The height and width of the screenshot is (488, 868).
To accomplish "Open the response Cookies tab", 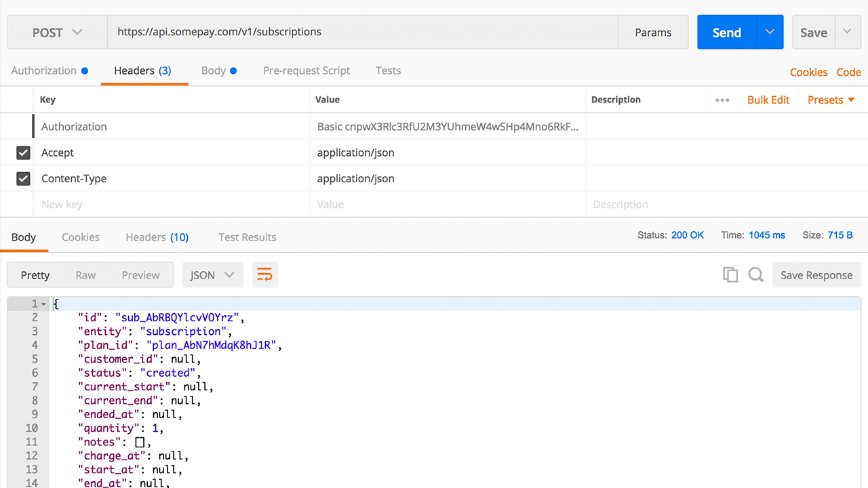I will [x=81, y=237].
